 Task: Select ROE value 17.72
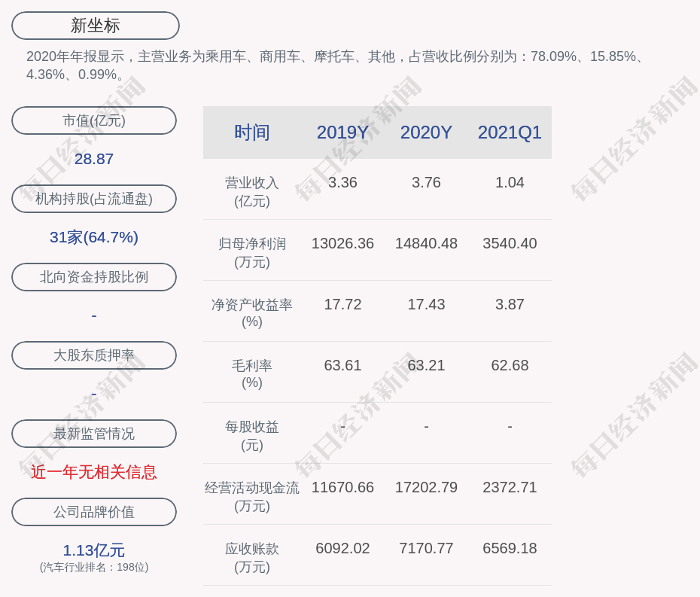pos(342,305)
